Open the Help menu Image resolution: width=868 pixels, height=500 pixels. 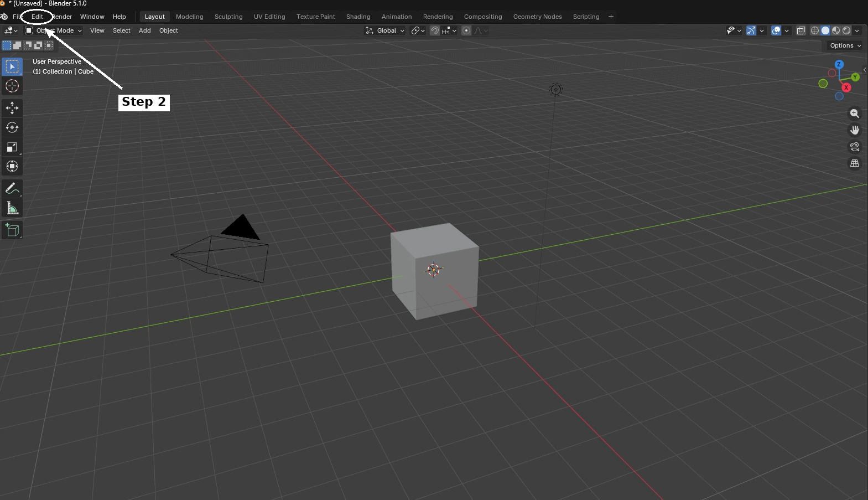click(119, 17)
